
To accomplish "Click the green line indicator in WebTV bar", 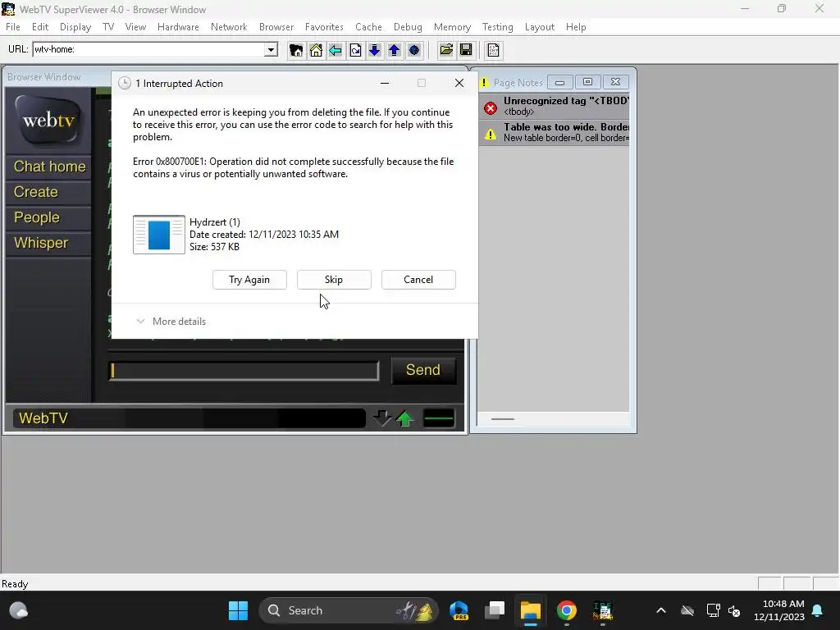I will 439,418.
